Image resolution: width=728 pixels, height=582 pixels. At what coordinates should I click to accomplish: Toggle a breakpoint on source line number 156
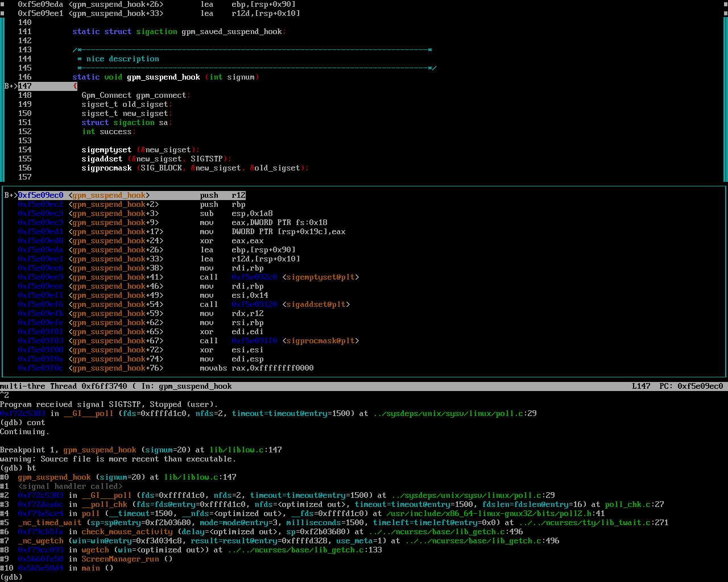tap(25, 168)
